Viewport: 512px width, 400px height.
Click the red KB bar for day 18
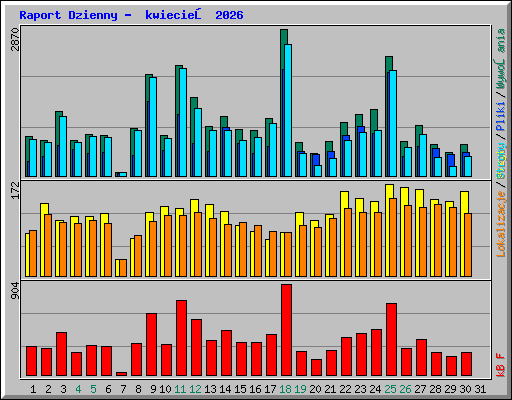coord(286,330)
